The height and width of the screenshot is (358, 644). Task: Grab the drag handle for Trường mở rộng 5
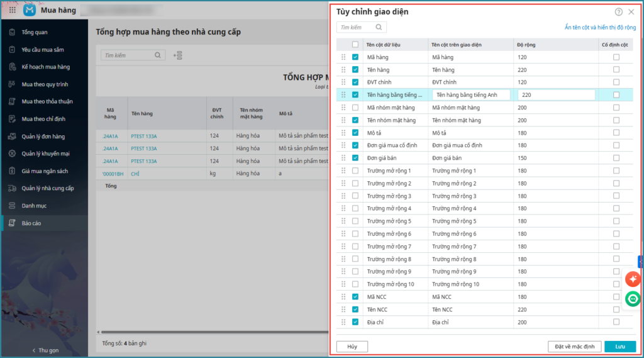(x=343, y=221)
